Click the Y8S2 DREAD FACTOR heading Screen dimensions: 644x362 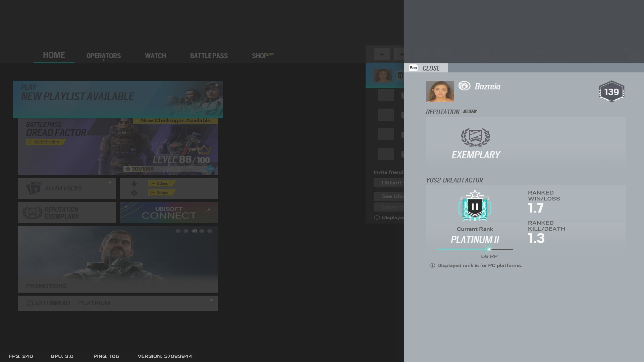(454, 180)
